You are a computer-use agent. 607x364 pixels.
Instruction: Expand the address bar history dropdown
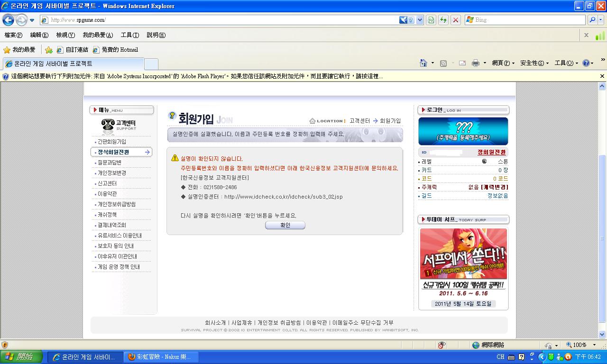pos(420,20)
